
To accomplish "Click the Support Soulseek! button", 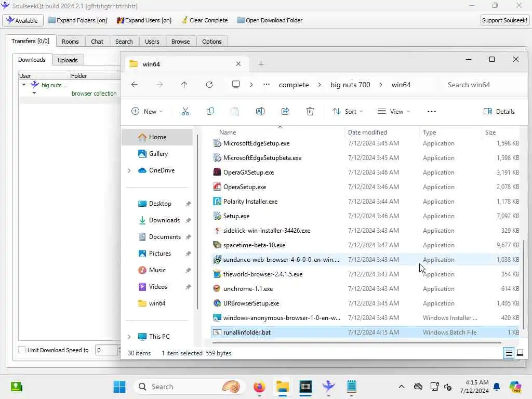I will click(x=504, y=20).
